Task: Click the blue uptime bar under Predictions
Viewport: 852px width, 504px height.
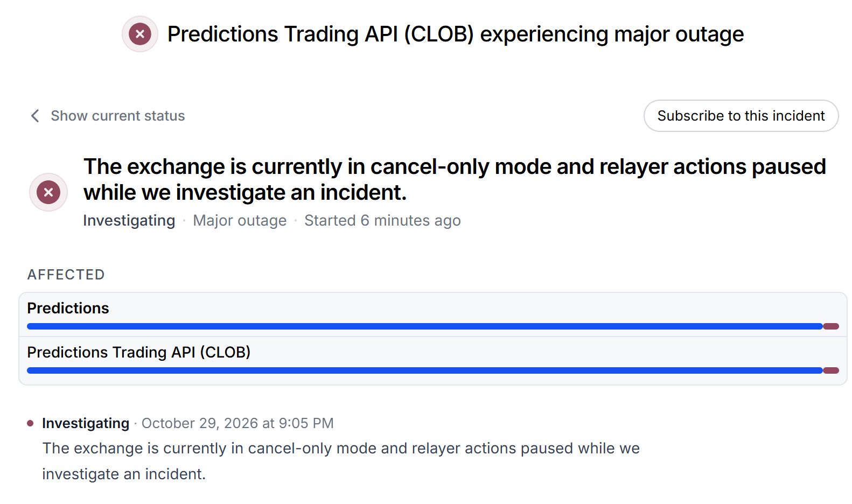Action: coord(425,326)
